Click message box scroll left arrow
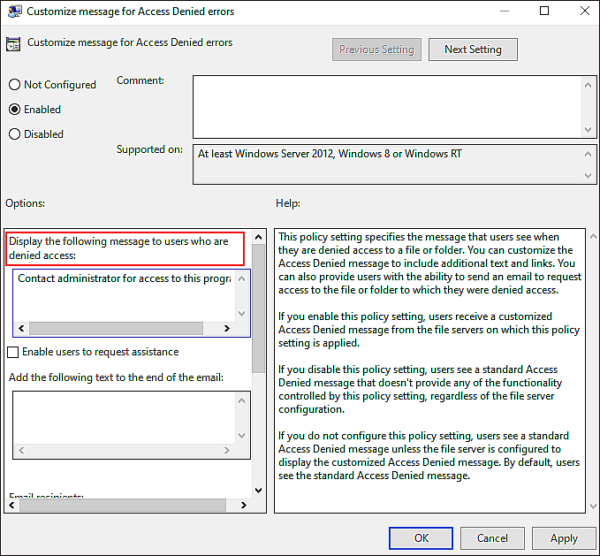Viewport: 600px width, 556px height. coord(21,328)
